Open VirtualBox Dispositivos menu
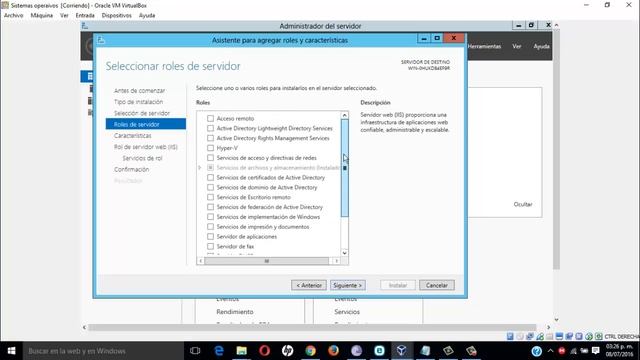The height and width of the screenshot is (360, 640). coord(117,15)
